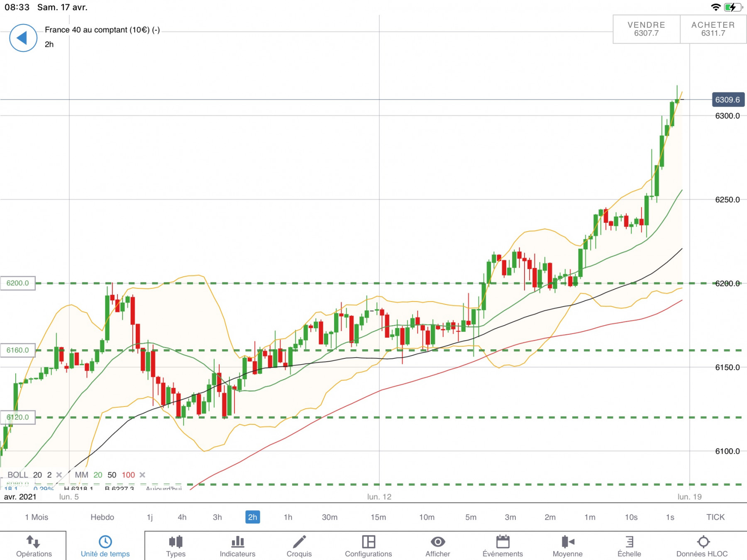Screen dimensions: 747x560
Task: Remove the MM 20 50 100 indicator
Action: [x=142, y=475]
